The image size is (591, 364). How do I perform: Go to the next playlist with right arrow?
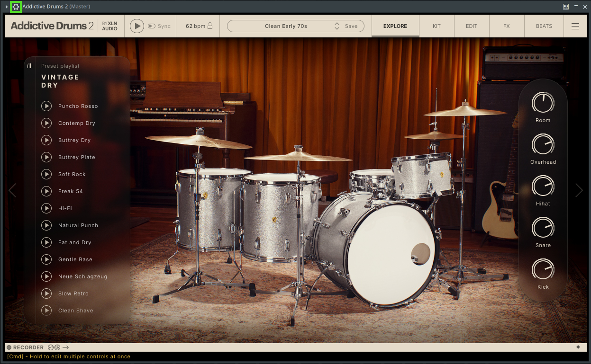point(579,190)
